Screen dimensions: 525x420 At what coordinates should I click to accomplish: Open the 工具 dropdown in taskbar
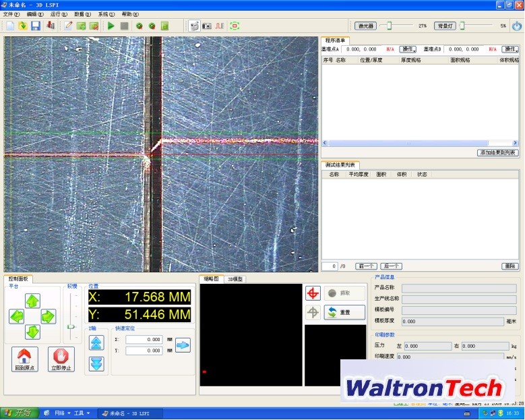click(x=81, y=413)
